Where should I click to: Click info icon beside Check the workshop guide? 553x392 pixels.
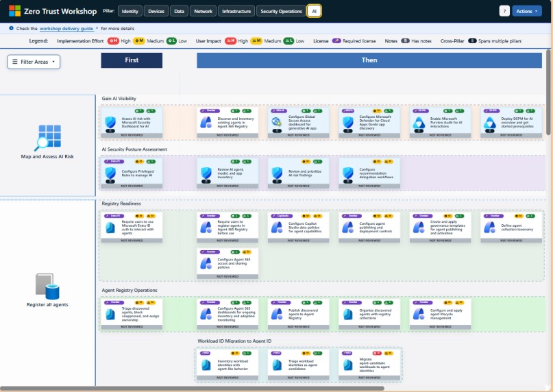[11, 28]
